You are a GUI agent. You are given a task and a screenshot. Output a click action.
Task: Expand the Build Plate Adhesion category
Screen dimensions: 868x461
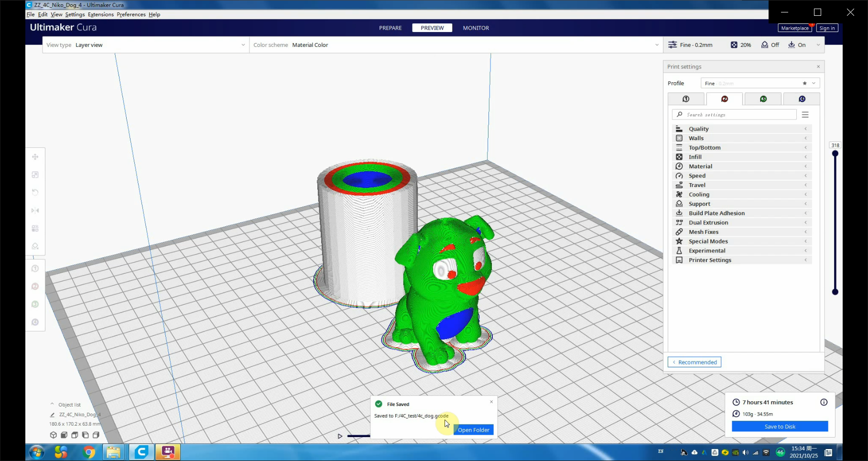tap(742, 213)
